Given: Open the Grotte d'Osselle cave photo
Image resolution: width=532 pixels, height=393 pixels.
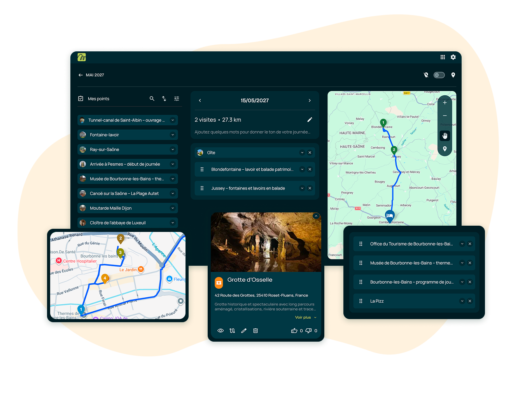Looking at the screenshot, I should coord(266,242).
